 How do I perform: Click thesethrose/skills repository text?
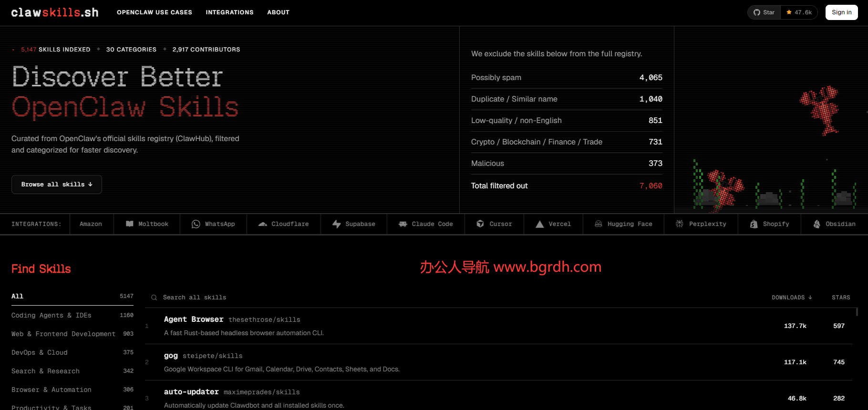tap(264, 320)
